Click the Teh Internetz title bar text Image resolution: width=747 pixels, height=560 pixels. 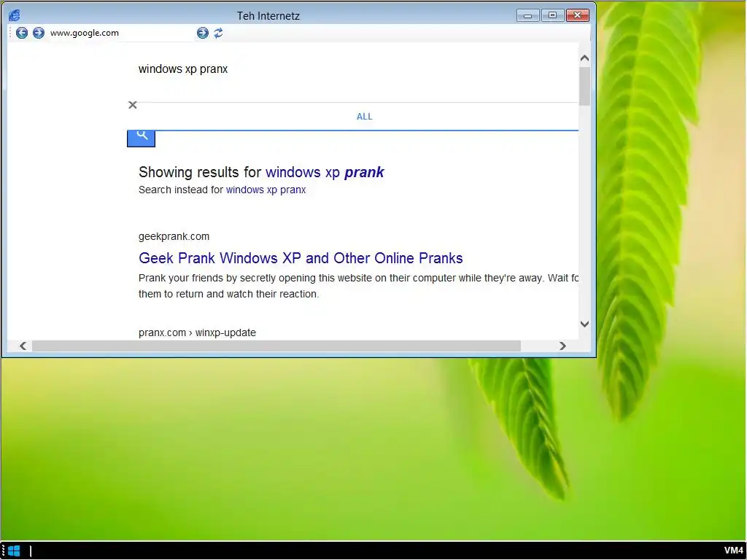click(x=268, y=16)
